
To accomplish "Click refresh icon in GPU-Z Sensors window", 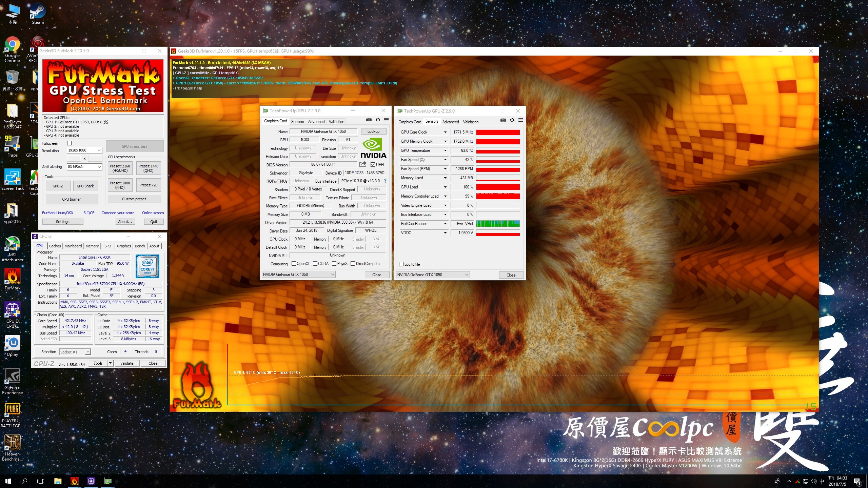I will (x=512, y=120).
